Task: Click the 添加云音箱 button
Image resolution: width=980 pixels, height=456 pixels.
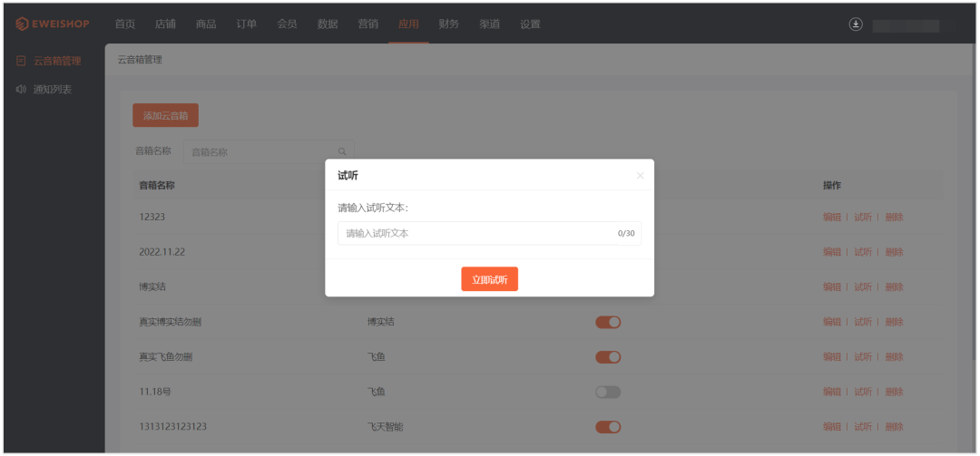Action: point(165,116)
